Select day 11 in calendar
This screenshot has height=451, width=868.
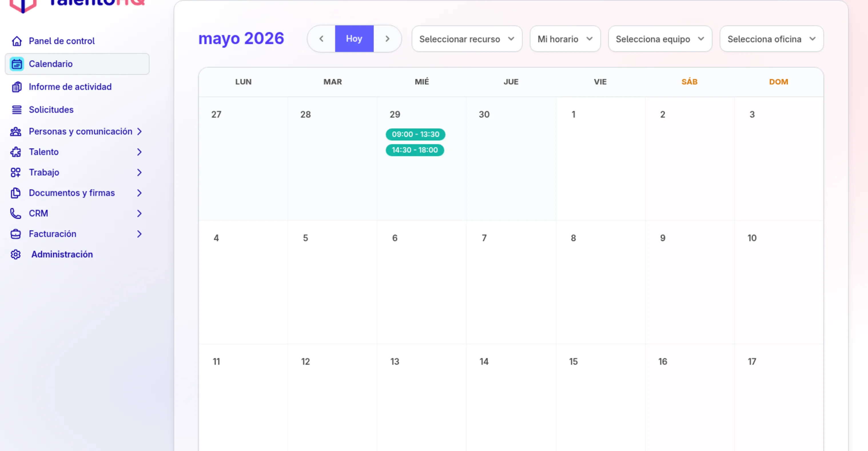pyautogui.click(x=216, y=362)
